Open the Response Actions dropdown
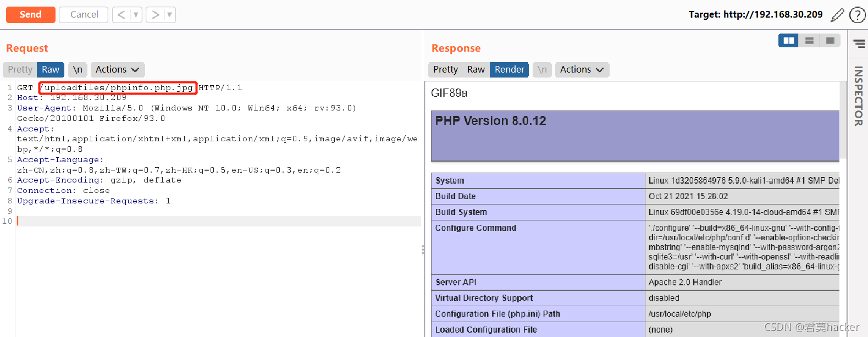This screenshot has width=868, height=337. pos(582,70)
